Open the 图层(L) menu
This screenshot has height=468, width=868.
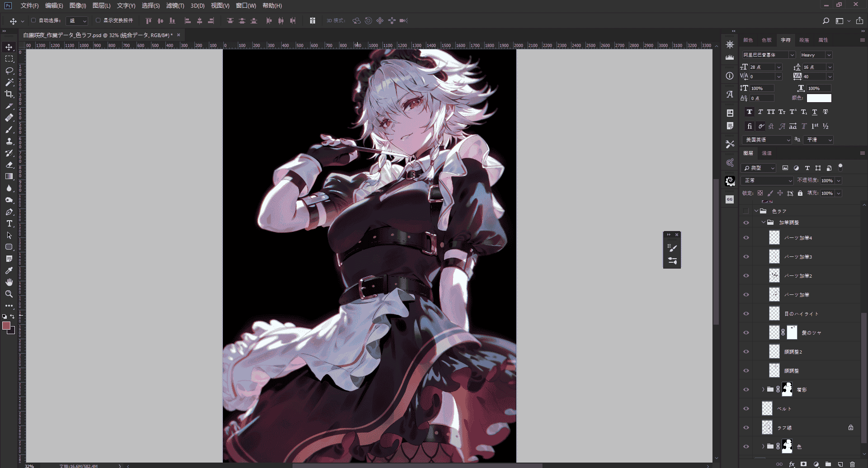coord(101,5)
